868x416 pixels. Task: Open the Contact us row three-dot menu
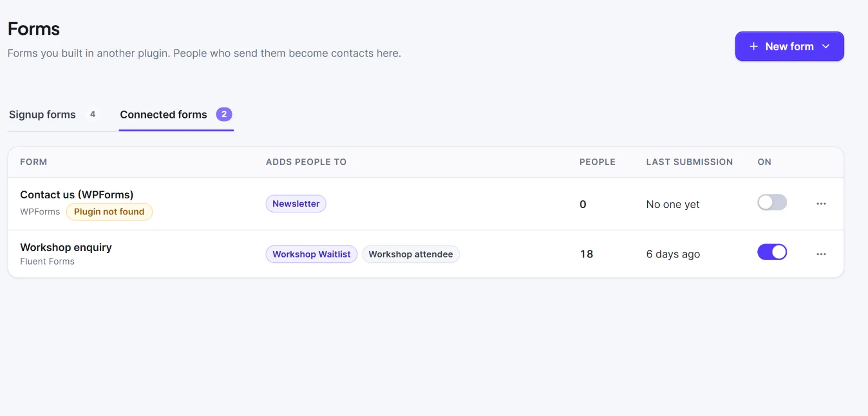[x=821, y=204]
